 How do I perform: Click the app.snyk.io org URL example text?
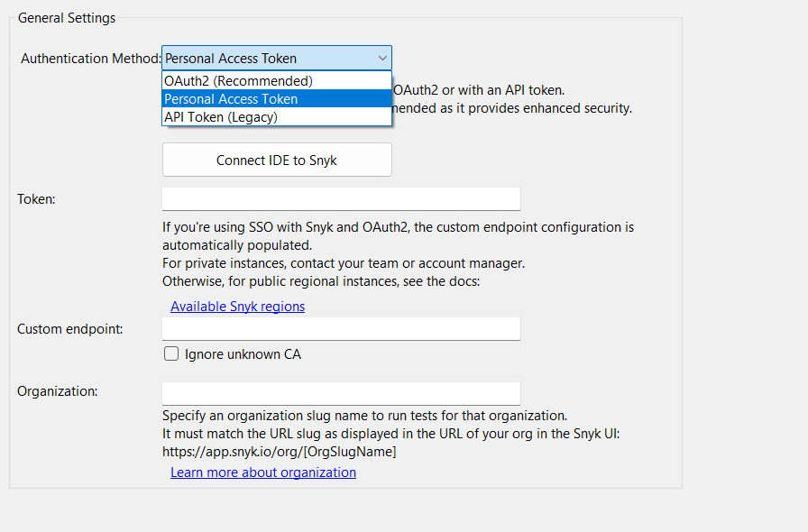[280, 452]
